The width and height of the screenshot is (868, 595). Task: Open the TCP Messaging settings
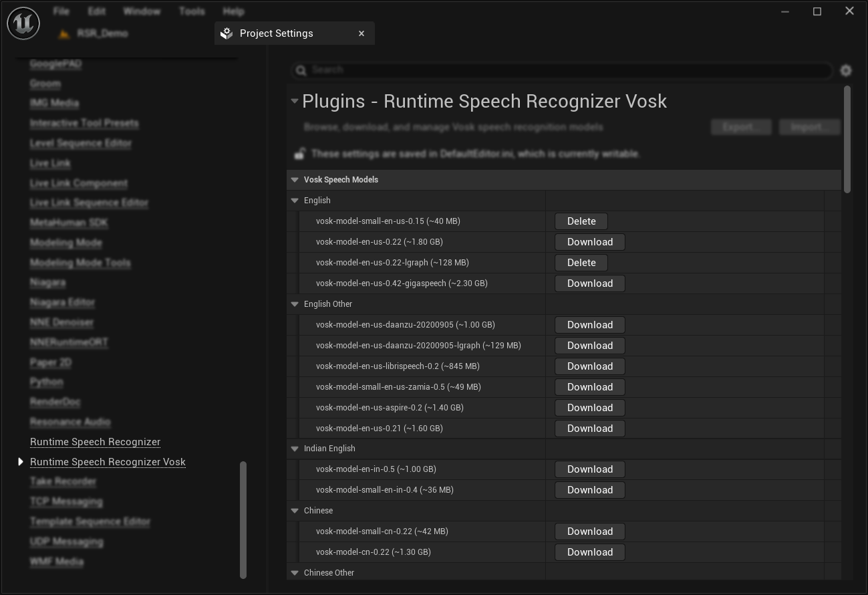point(66,501)
